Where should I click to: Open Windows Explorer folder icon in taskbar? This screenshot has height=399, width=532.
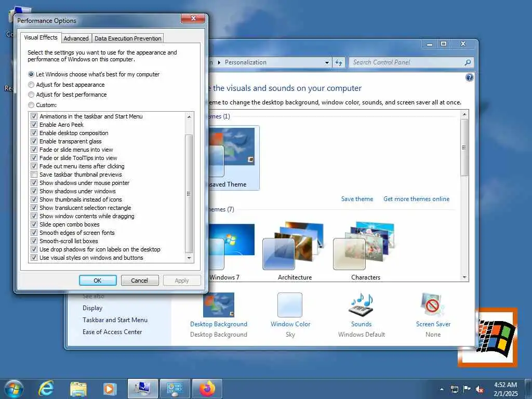[x=78, y=389]
